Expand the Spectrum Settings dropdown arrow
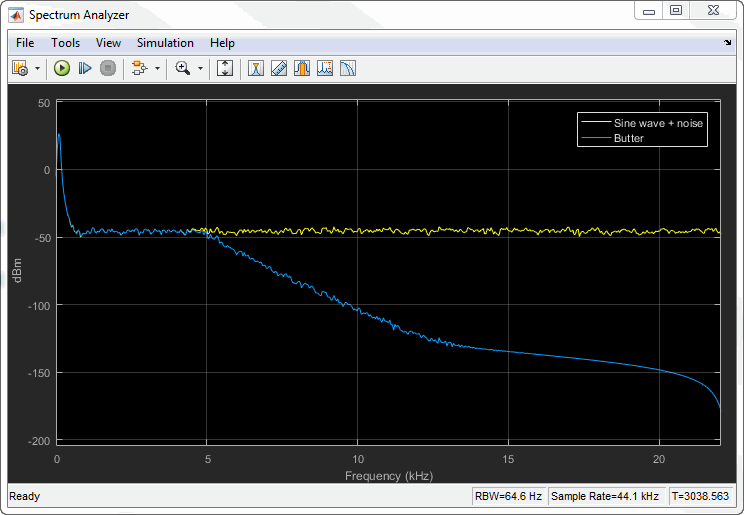 (x=37, y=69)
